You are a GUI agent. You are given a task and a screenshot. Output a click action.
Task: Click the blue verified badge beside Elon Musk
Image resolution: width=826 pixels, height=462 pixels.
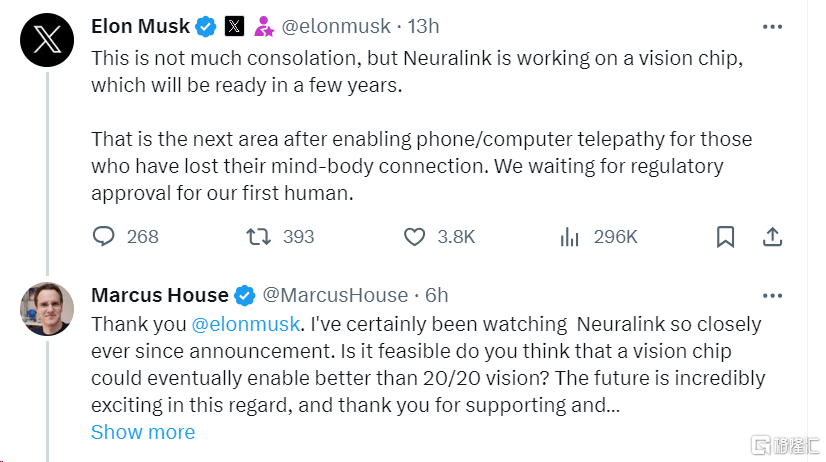pos(206,26)
